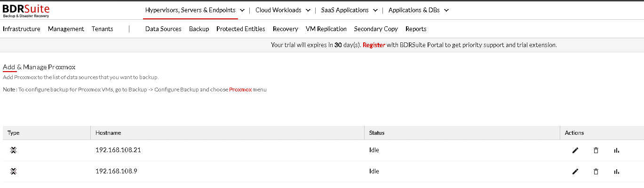The height and width of the screenshot is (188, 644).
Task: Open the report chart for 192.168.108.21
Action: click(x=617, y=150)
